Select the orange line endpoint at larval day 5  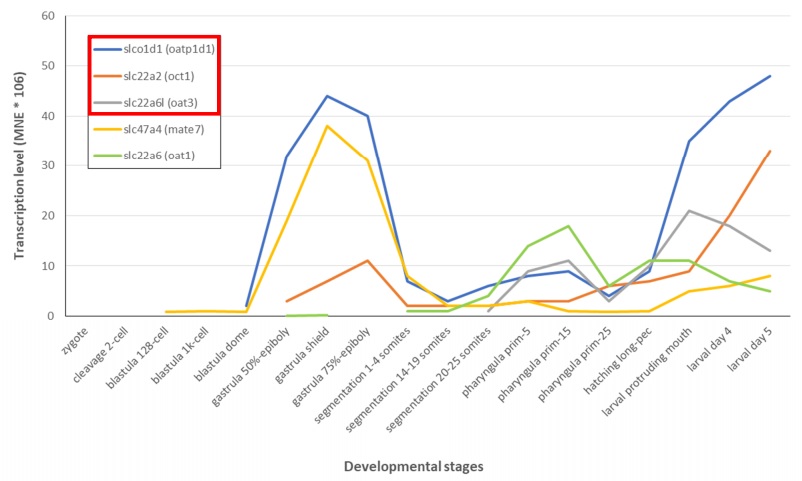pyautogui.click(x=769, y=151)
